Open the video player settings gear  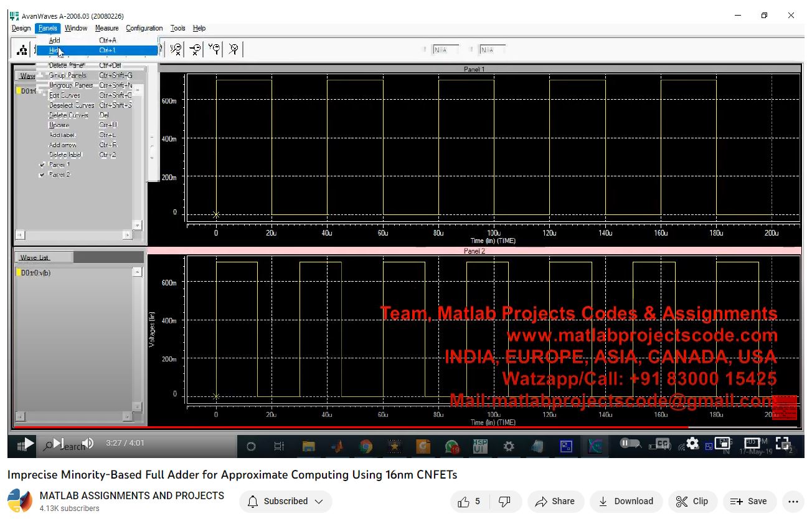(692, 444)
